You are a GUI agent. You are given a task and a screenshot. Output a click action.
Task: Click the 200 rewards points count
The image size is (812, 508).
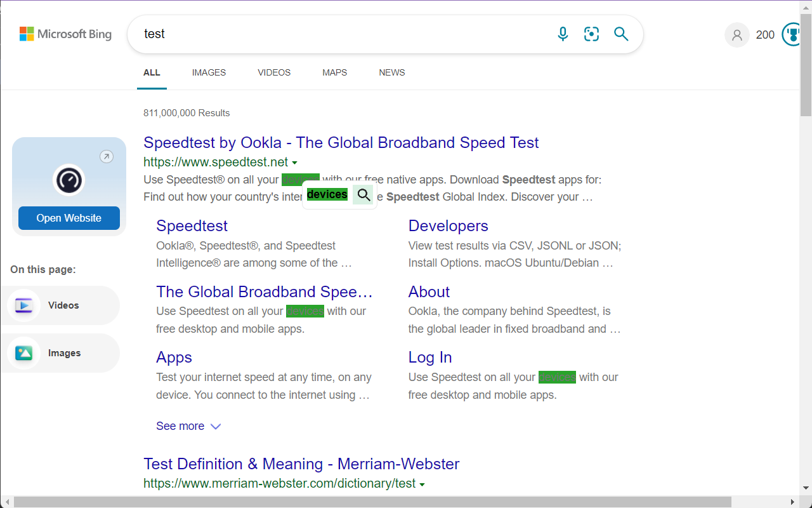pyautogui.click(x=765, y=35)
